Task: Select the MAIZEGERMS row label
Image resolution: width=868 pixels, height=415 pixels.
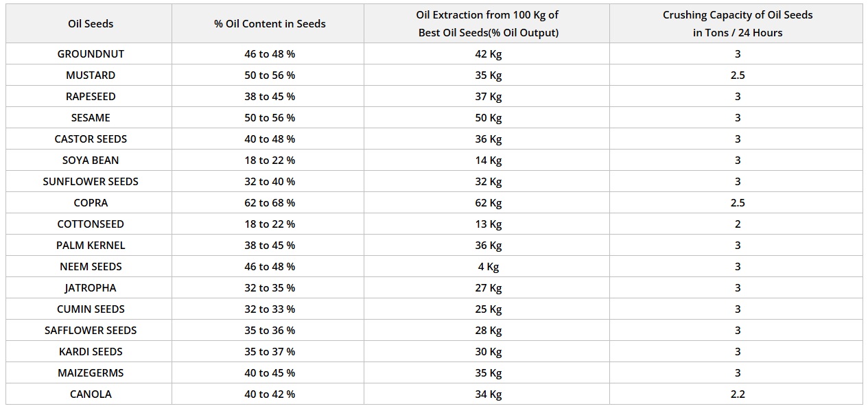Action: click(91, 373)
